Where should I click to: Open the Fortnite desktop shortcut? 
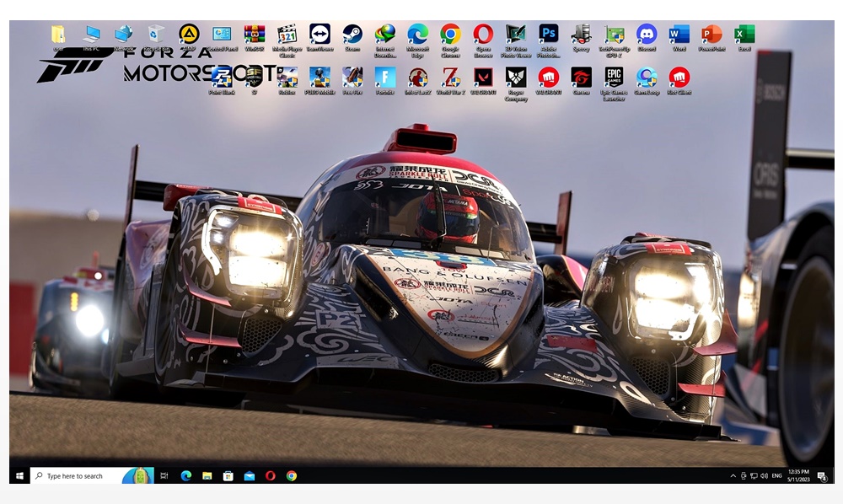[x=385, y=78]
